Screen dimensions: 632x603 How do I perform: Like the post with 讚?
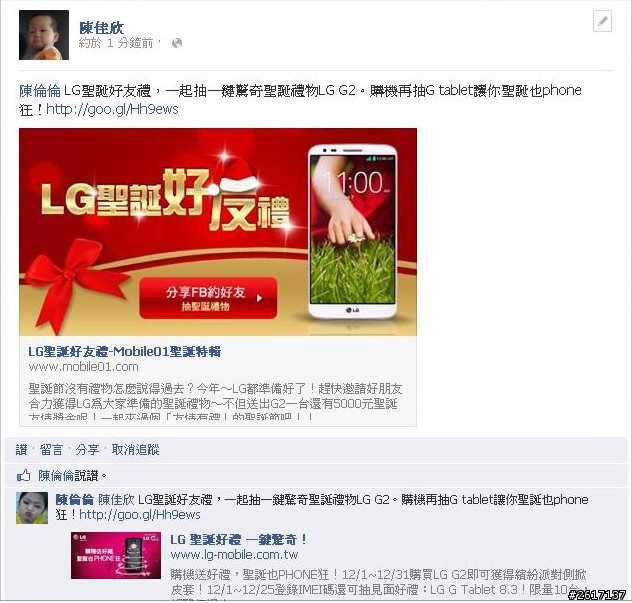(x=21, y=449)
